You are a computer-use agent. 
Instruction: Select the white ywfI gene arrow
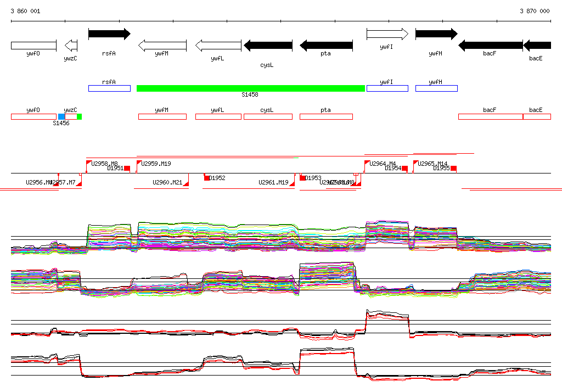click(x=387, y=34)
